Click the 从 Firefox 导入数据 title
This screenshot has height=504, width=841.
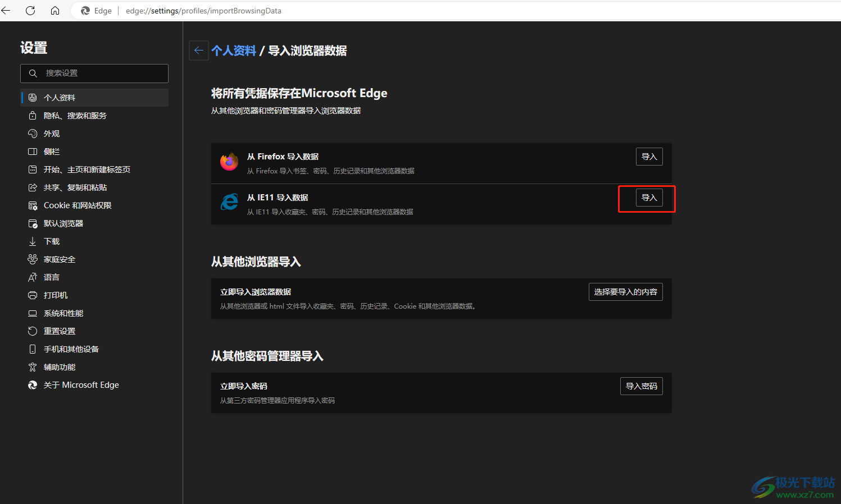(x=283, y=157)
